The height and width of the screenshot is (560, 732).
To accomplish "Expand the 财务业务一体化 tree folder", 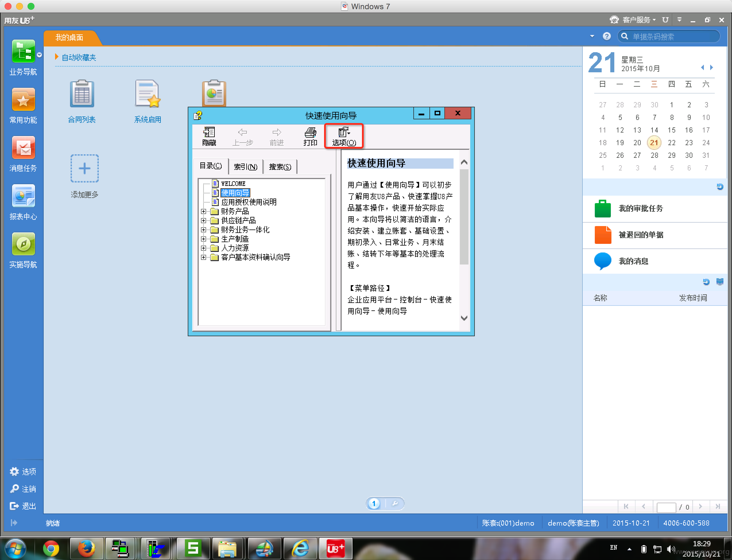I will 204,230.
